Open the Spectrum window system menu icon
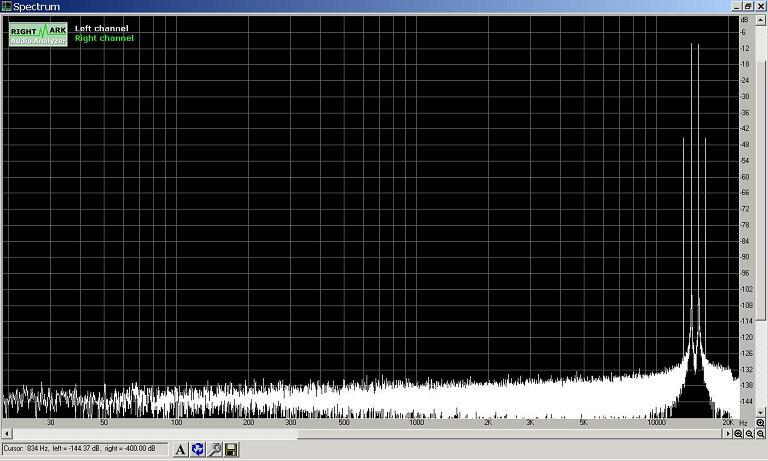768x461 pixels. (7, 6)
